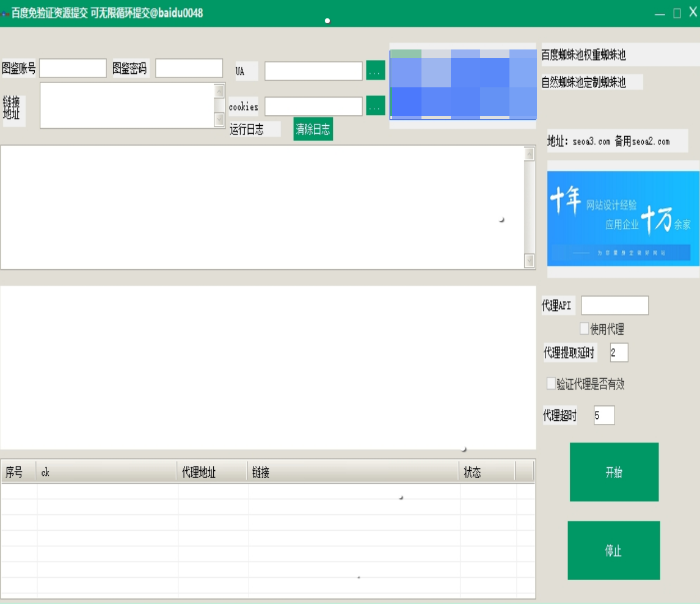The image size is (700, 604).
Task: Click the browse button next to cookies field
Action: tap(375, 106)
